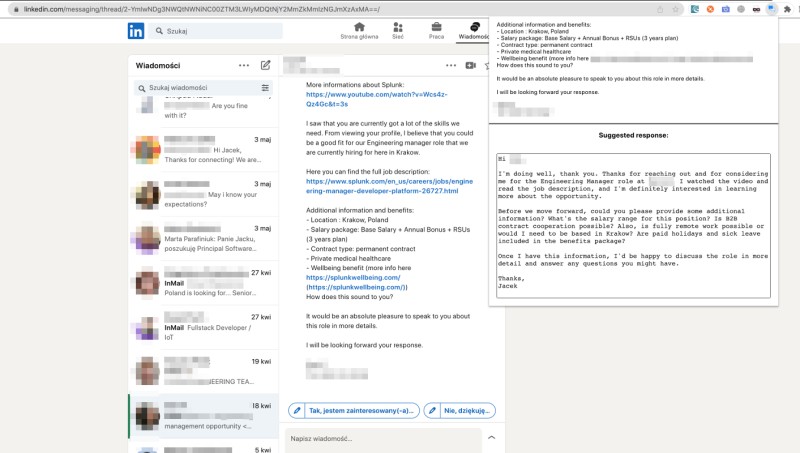800x453 pixels.
Task: Click teal wave browser extension icon
Action: point(695,9)
